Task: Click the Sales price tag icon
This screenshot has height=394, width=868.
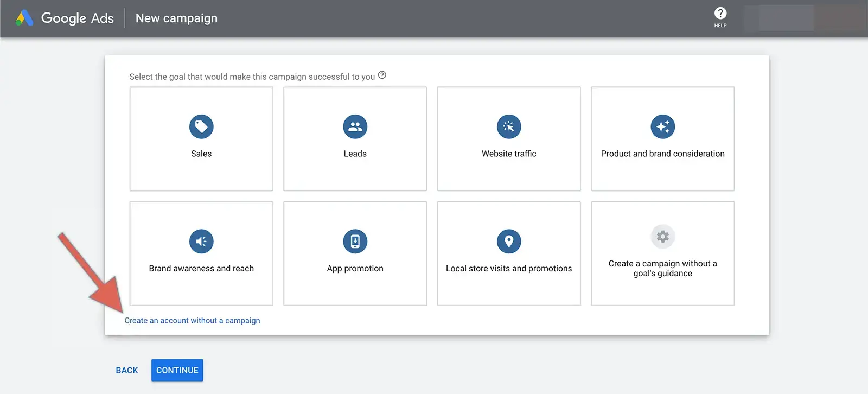Action: 201,126
